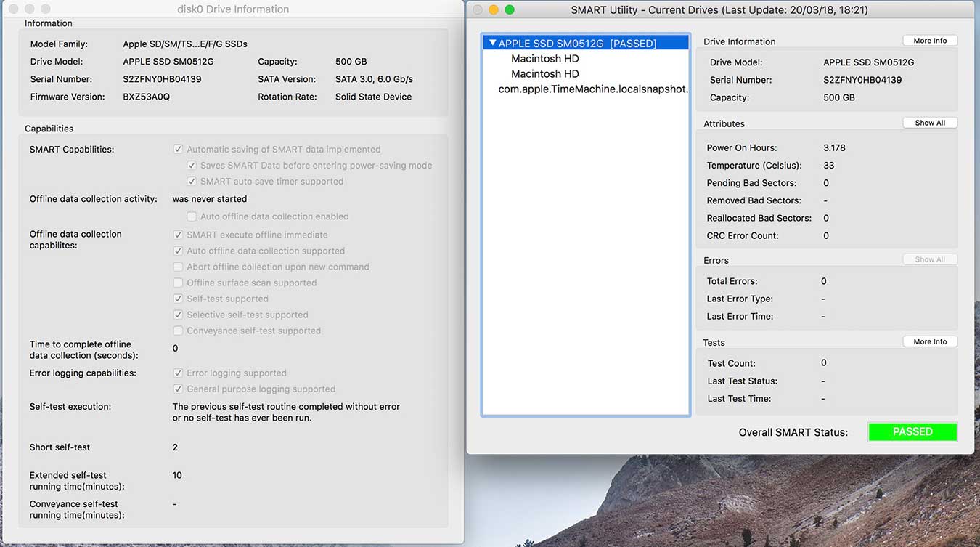The height and width of the screenshot is (547, 980).
Task: Check Offline surface scan supported box
Action: point(178,283)
